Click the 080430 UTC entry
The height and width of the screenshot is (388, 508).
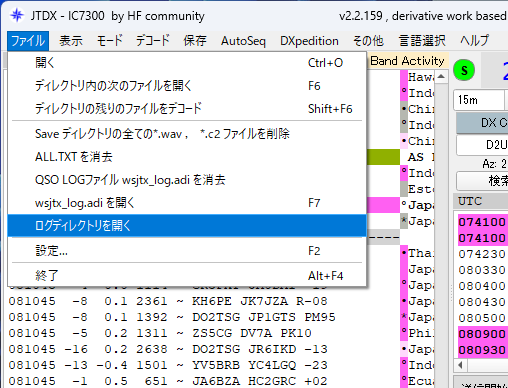[x=482, y=302]
